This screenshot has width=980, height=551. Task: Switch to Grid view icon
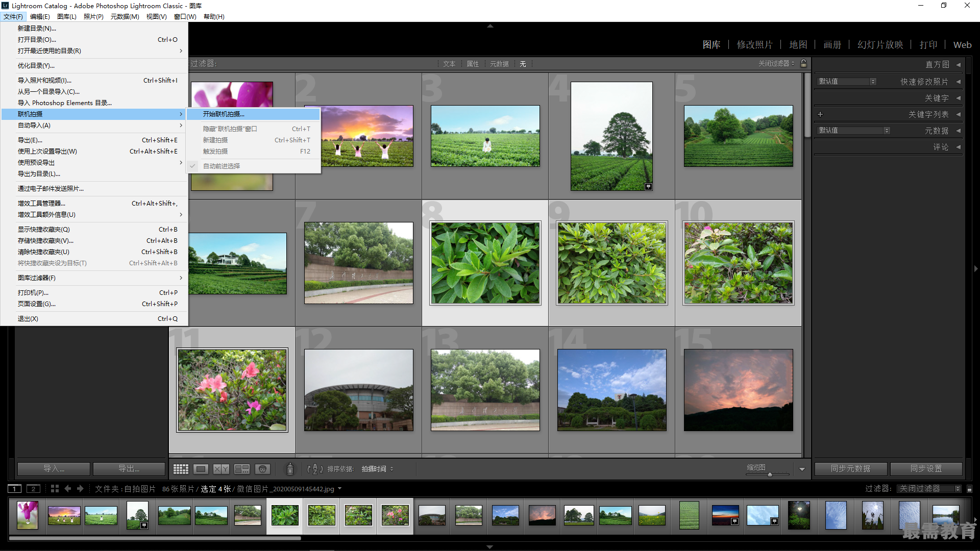(181, 469)
